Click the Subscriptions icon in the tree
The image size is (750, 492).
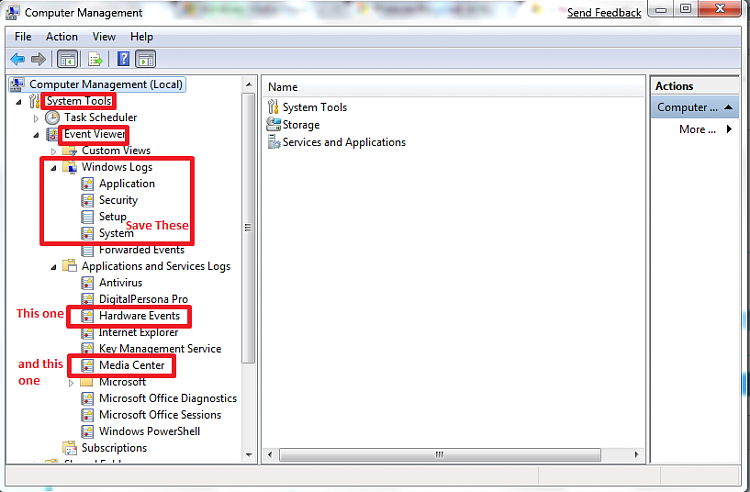click(x=70, y=448)
